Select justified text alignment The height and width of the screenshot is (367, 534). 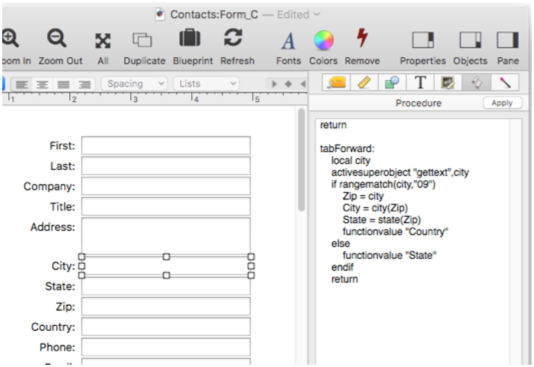coord(63,84)
